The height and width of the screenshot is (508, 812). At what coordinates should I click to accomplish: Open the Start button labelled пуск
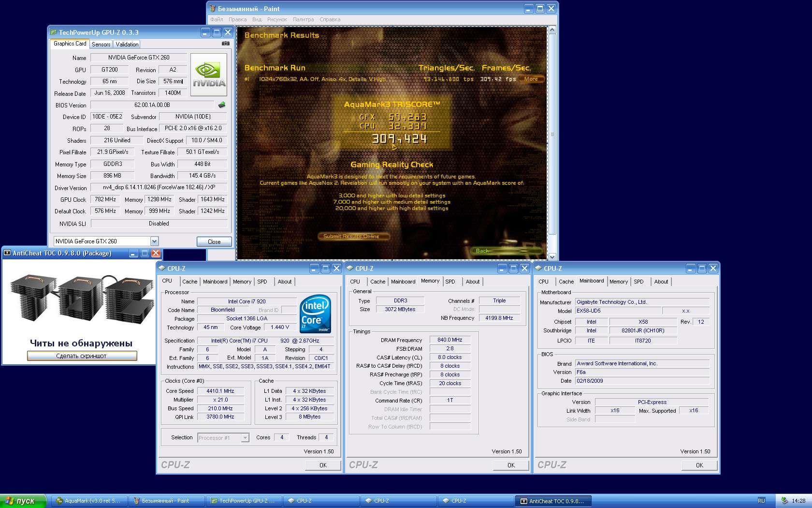pos(23,501)
